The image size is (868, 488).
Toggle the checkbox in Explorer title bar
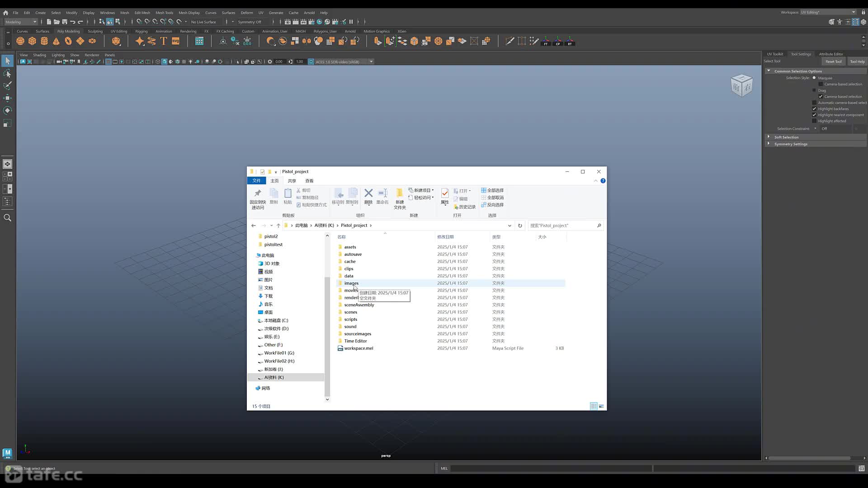click(262, 172)
